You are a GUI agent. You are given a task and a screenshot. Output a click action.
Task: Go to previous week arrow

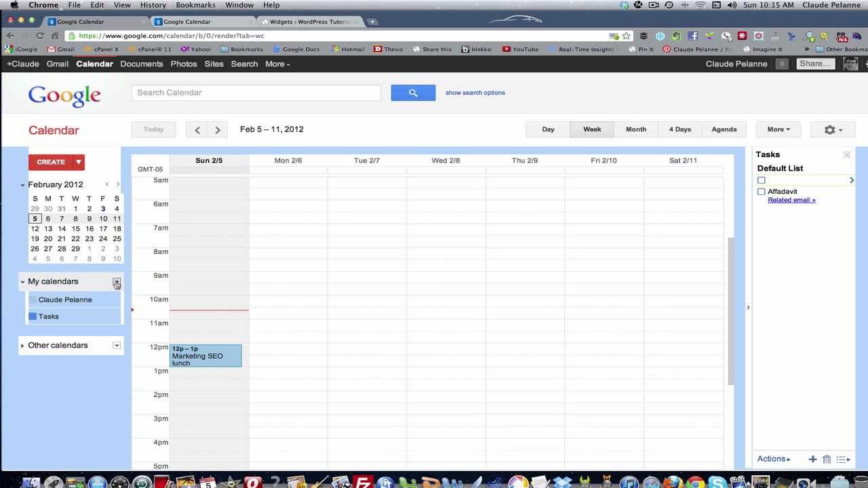coord(197,129)
